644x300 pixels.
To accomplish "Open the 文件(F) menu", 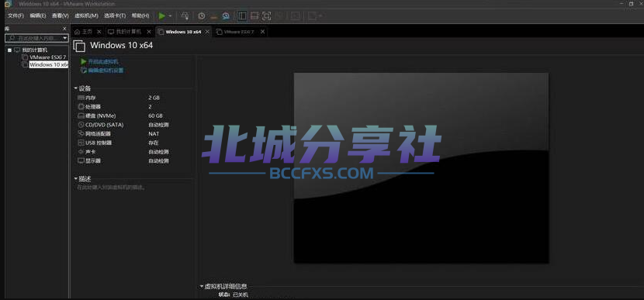I will pyautogui.click(x=16, y=16).
